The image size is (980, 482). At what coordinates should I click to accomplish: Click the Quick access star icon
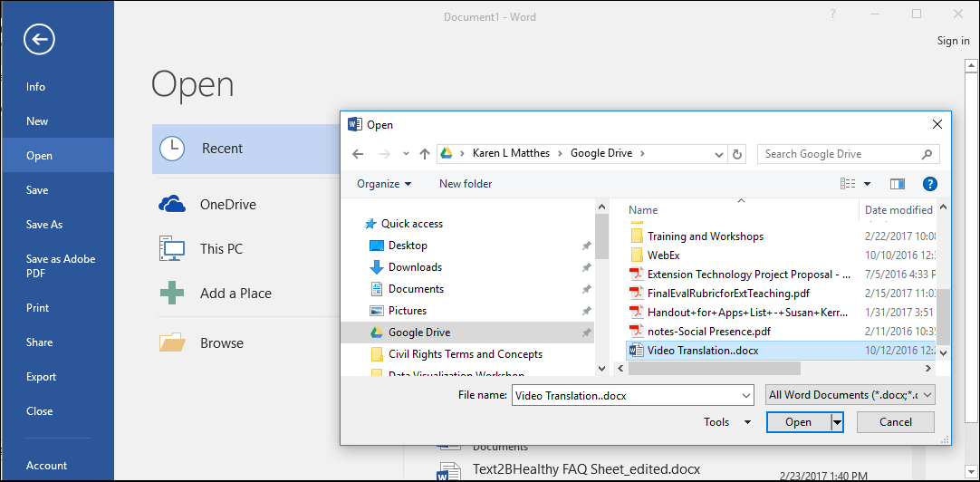pos(370,224)
